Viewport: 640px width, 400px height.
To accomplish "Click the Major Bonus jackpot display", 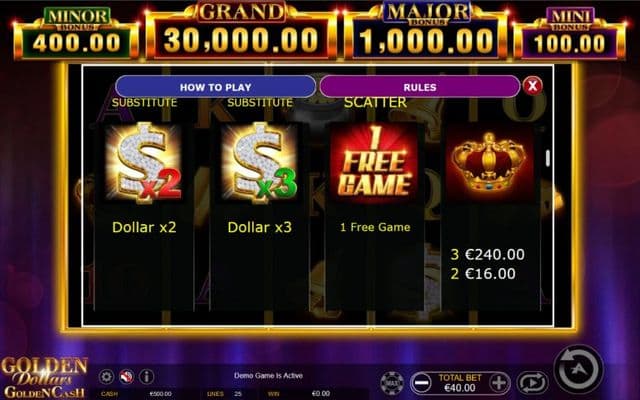I will tap(427, 31).
